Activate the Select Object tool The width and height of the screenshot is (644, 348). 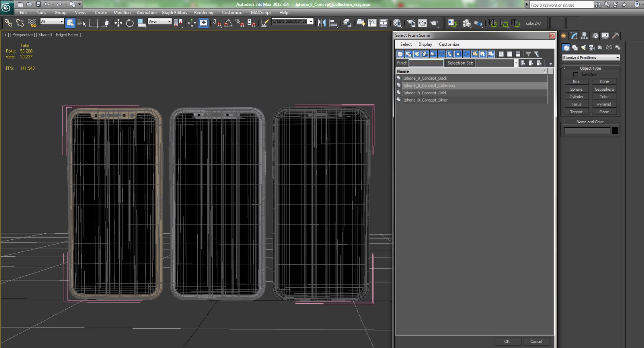point(70,23)
